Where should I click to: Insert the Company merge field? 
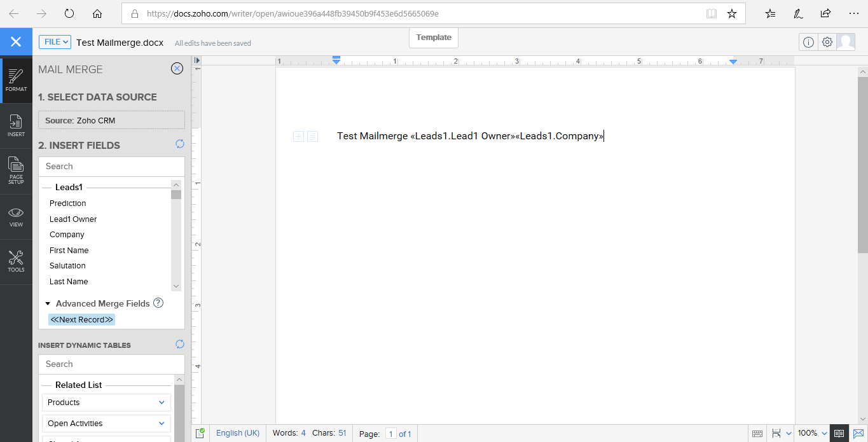coord(67,235)
